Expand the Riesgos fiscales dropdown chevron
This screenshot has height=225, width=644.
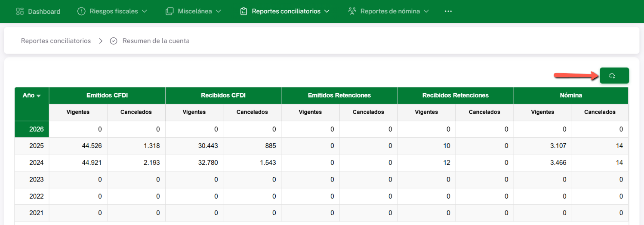tap(145, 11)
